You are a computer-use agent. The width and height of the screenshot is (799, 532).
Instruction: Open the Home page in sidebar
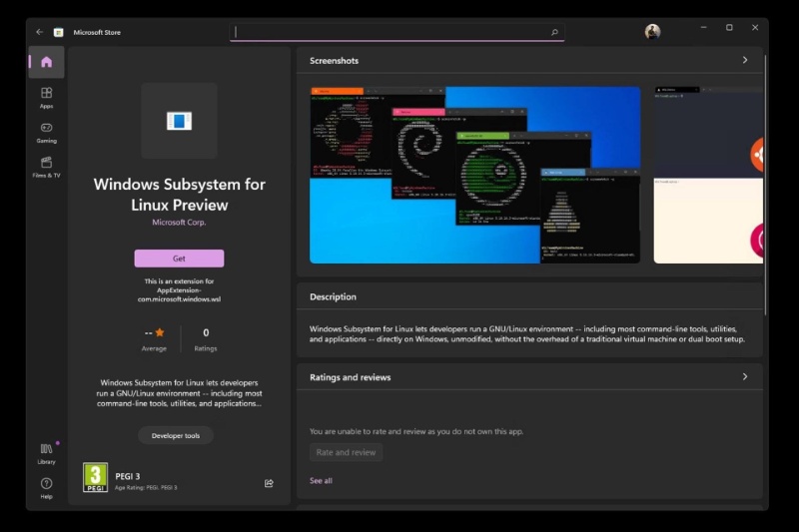pyautogui.click(x=46, y=62)
